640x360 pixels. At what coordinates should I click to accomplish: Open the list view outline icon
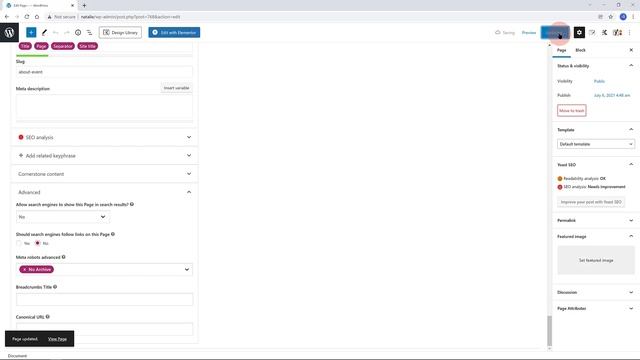[89, 32]
